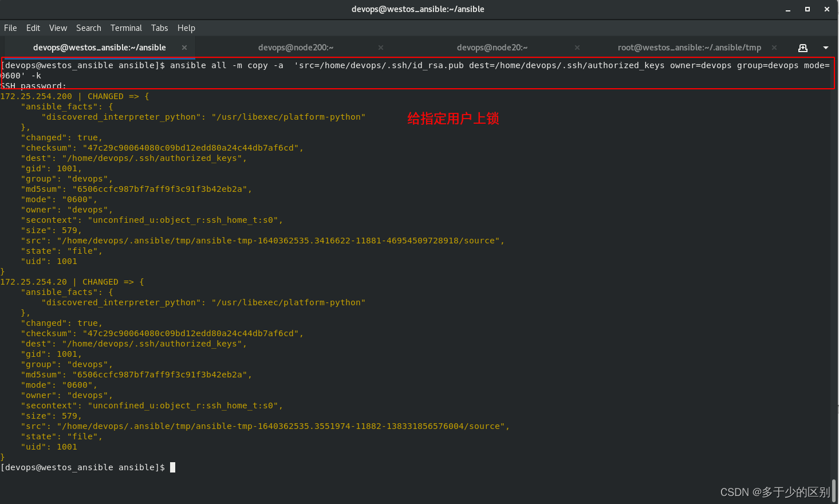Close the root@westos_ansible tab

click(x=774, y=48)
